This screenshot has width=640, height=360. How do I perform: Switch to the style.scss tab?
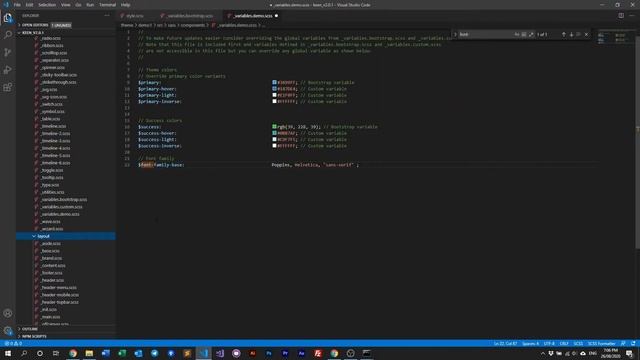pos(135,16)
